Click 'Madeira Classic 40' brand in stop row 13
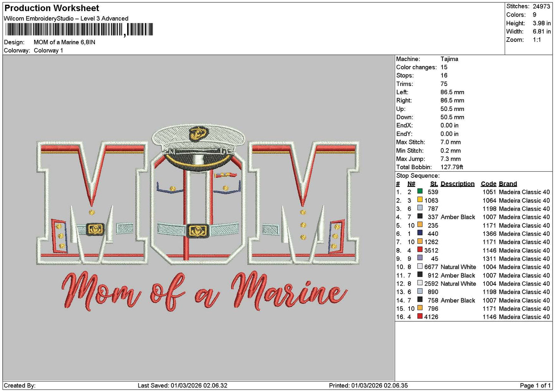The width and height of the screenshot is (555, 392). (524, 292)
